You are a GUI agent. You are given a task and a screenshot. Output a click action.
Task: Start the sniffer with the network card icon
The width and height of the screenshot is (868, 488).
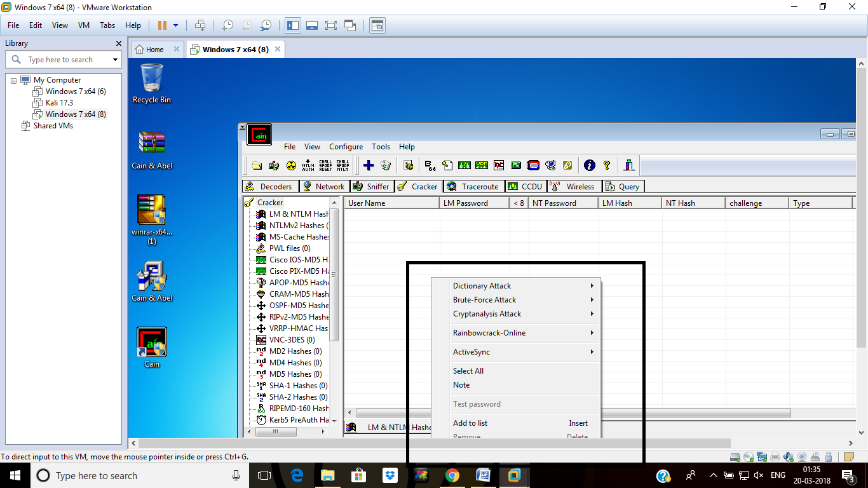click(x=274, y=166)
